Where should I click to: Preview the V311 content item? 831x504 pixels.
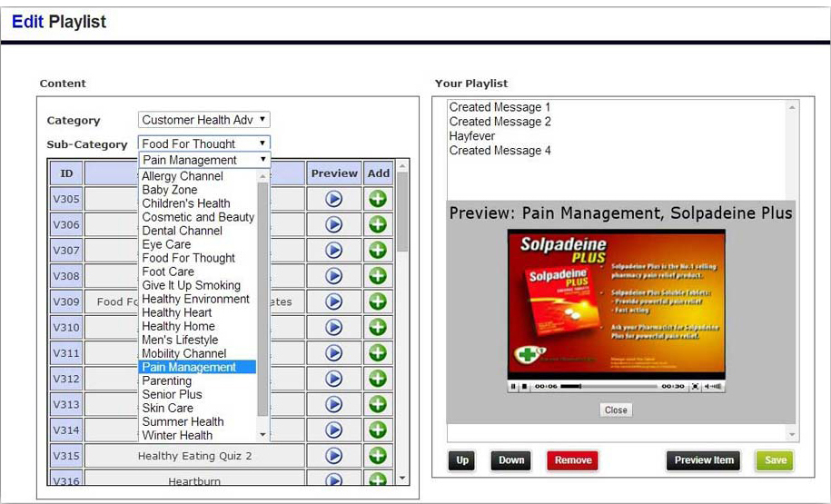pyautogui.click(x=333, y=353)
